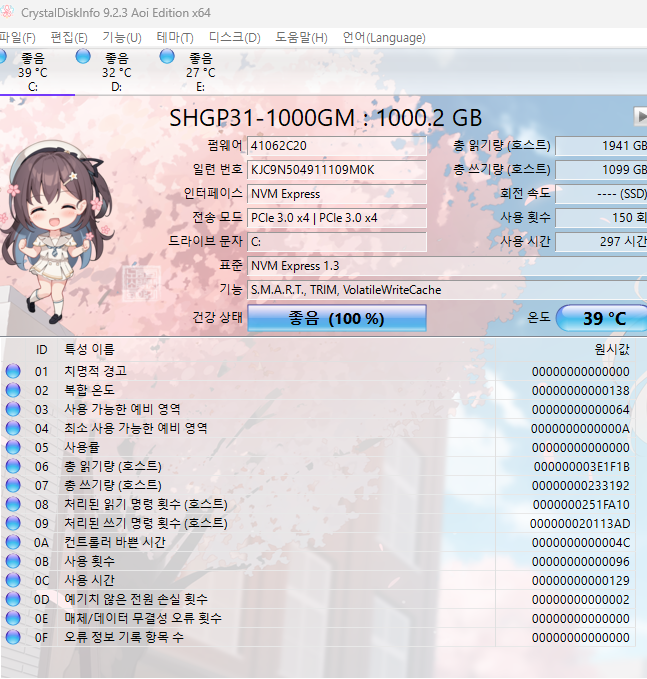Open the 파일(F) menu

click(17, 38)
